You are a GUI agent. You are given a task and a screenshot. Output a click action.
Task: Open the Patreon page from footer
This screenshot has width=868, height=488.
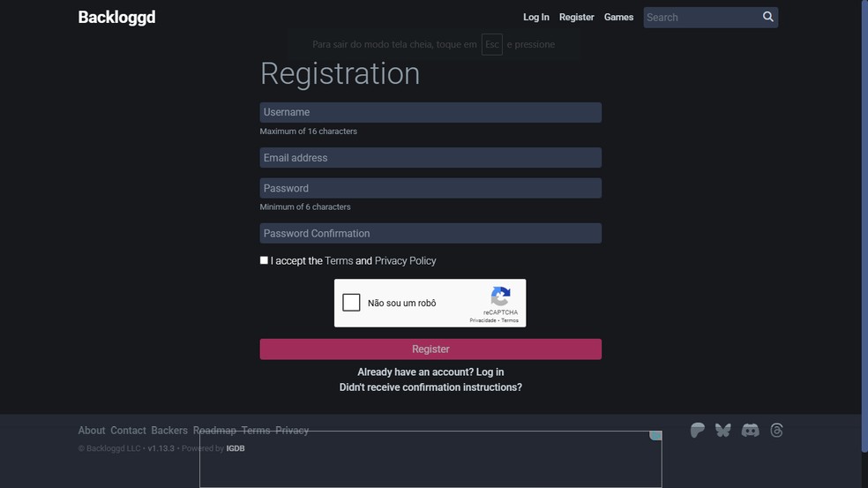[697, 431]
